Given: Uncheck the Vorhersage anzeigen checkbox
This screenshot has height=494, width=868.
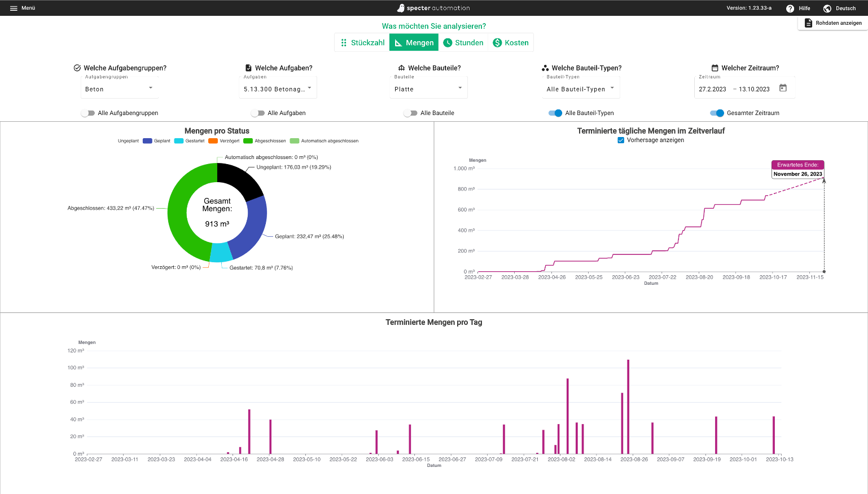Looking at the screenshot, I should click(620, 141).
